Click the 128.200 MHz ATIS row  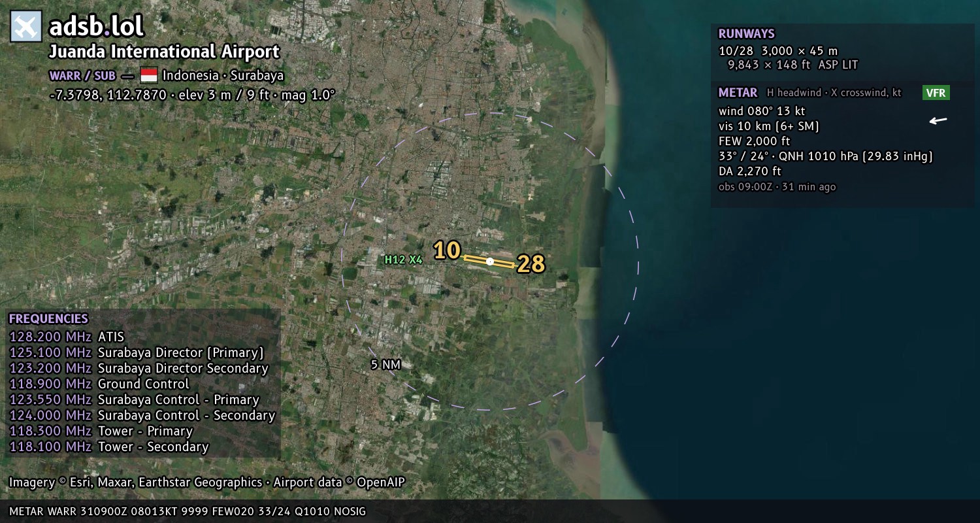[x=67, y=337]
